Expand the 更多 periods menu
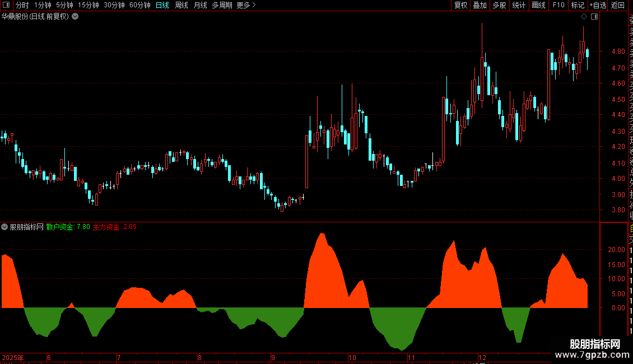This screenshot has width=633, height=364. 246,5
